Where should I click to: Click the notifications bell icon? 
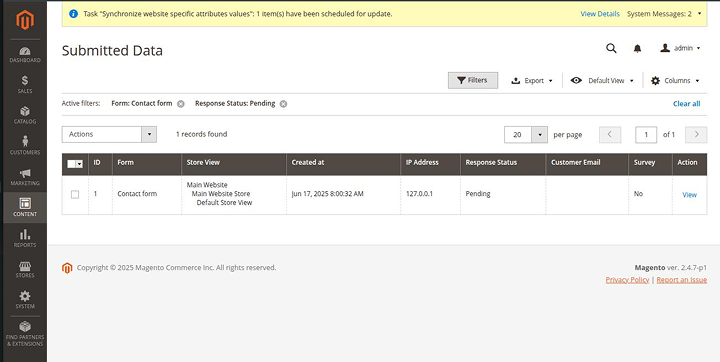click(637, 48)
